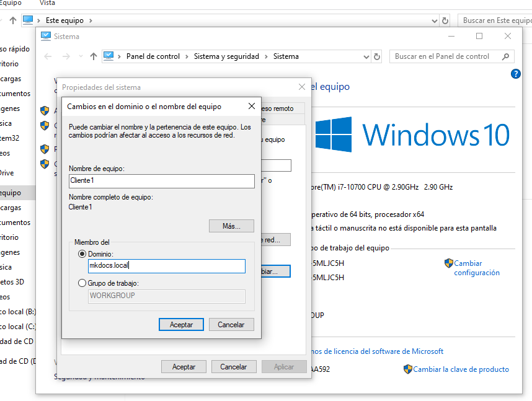Select the Grupo de trabajo radio button

(x=82, y=283)
